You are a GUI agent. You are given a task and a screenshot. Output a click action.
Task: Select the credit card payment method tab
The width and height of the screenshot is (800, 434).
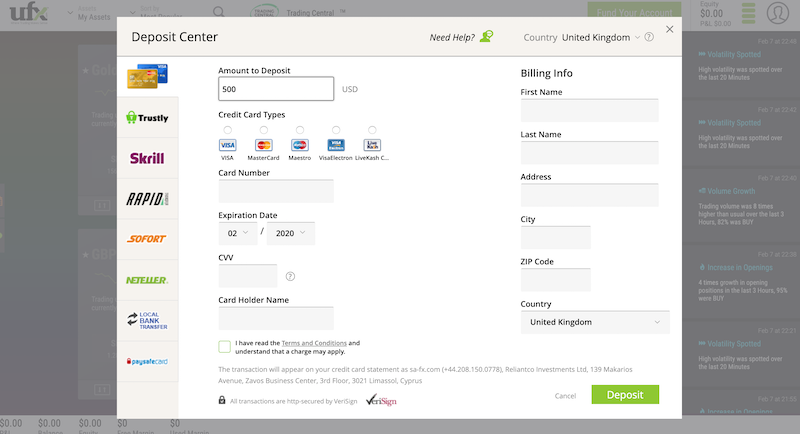[x=147, y=76]
